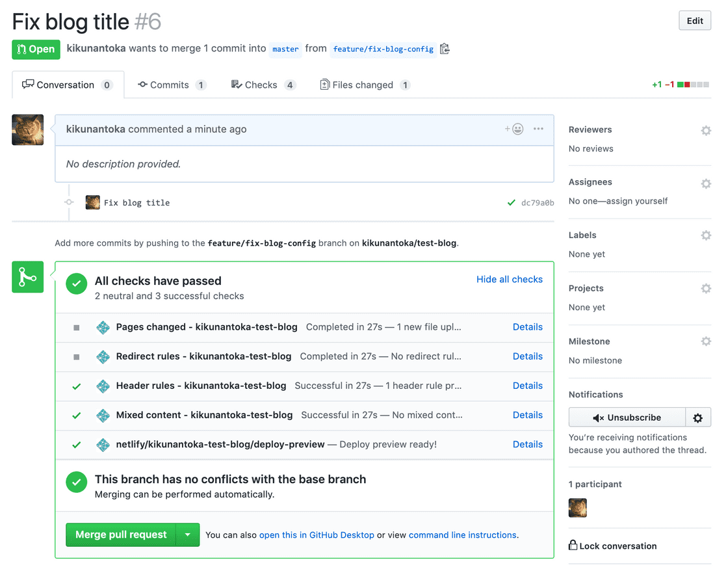
Task: Open the comment's three-dot options menu
Action: [x=538, y=129]
